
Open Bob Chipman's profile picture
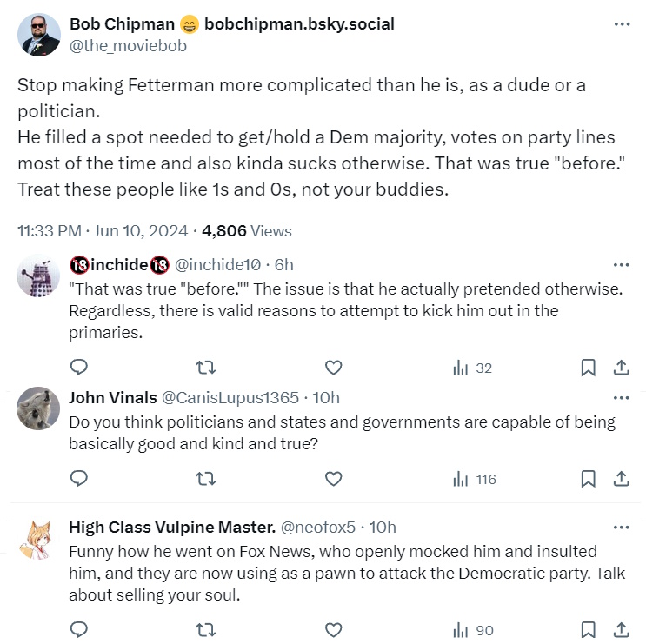pos(39,36)
